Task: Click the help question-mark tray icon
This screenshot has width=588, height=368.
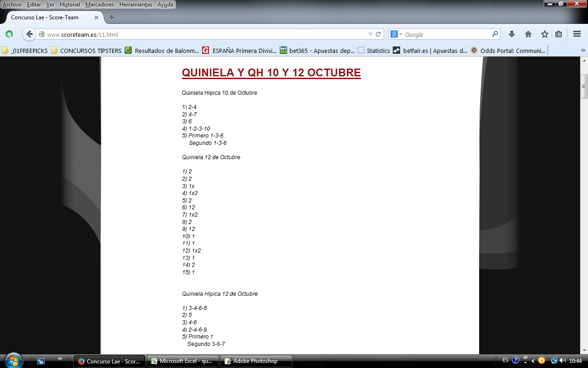Action: point(515,361)
